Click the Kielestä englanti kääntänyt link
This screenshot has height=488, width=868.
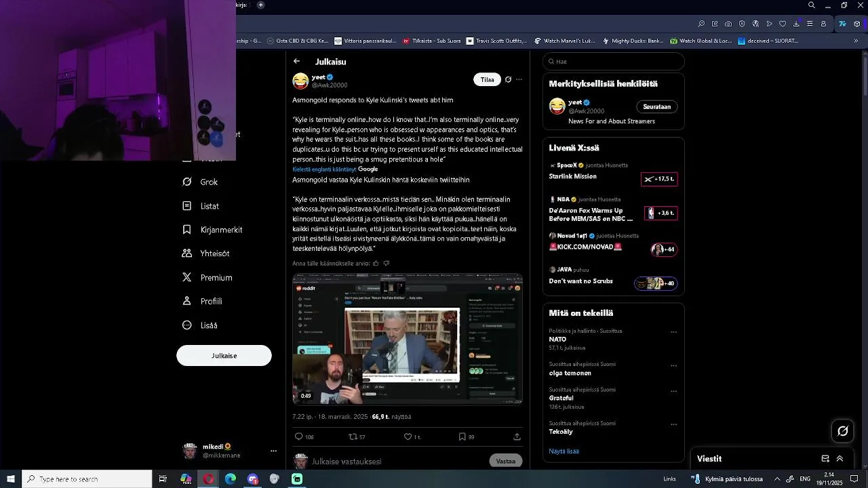tap(324, 169)
